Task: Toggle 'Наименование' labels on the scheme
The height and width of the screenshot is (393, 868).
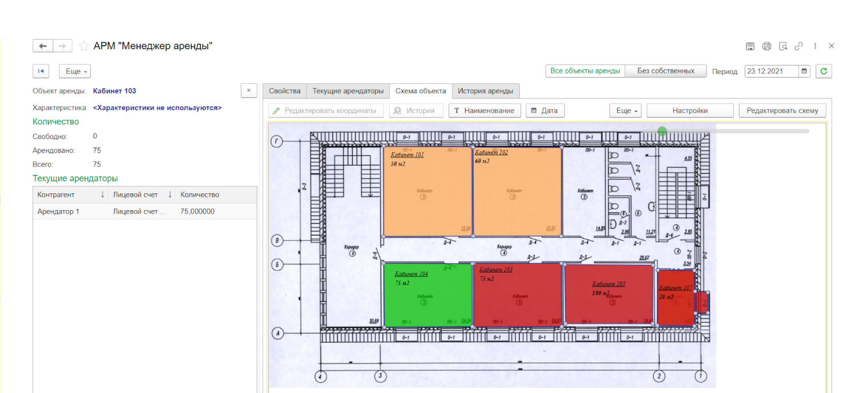Action: click(x=485, y=111)
